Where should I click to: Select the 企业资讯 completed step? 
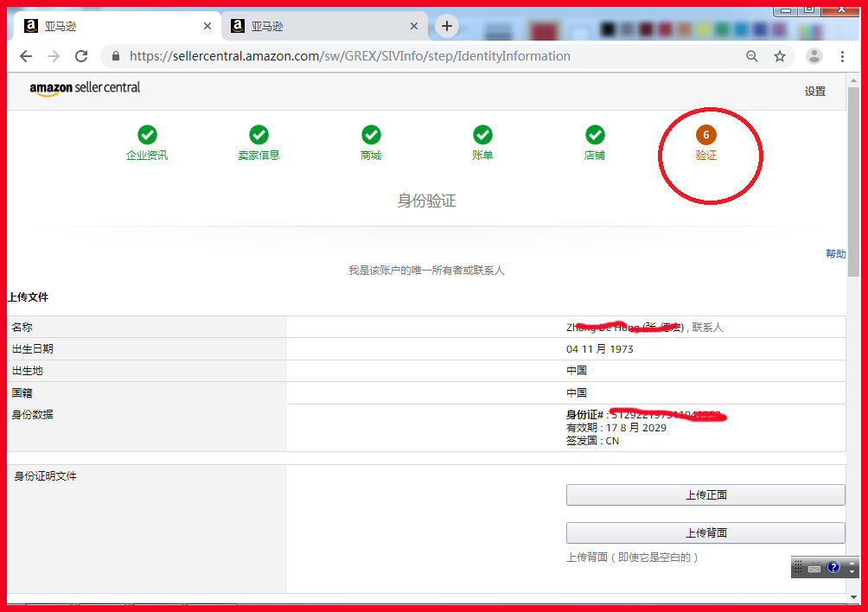click(147, 143)
